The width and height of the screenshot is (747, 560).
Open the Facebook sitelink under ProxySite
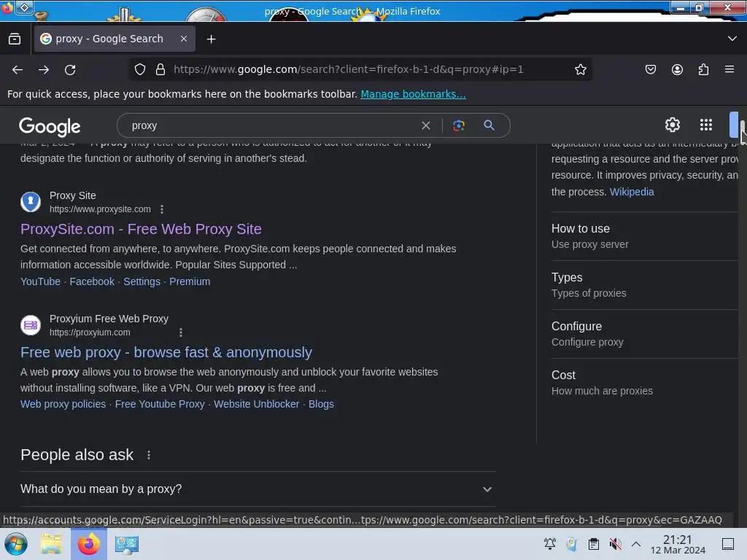(x=92, y=281)
